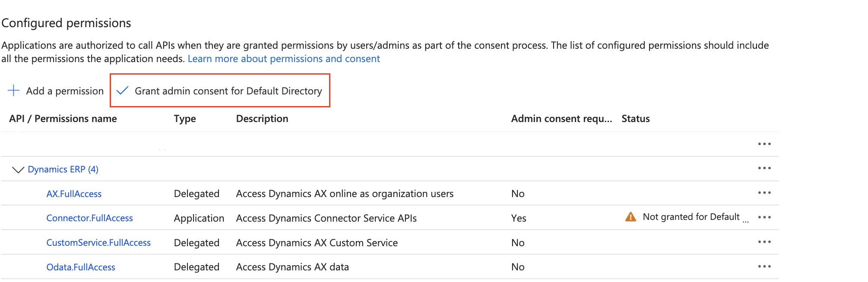Open the more-options ellipsis for Dynamics ERP group
868x282 pixels.
pos(764,168)
